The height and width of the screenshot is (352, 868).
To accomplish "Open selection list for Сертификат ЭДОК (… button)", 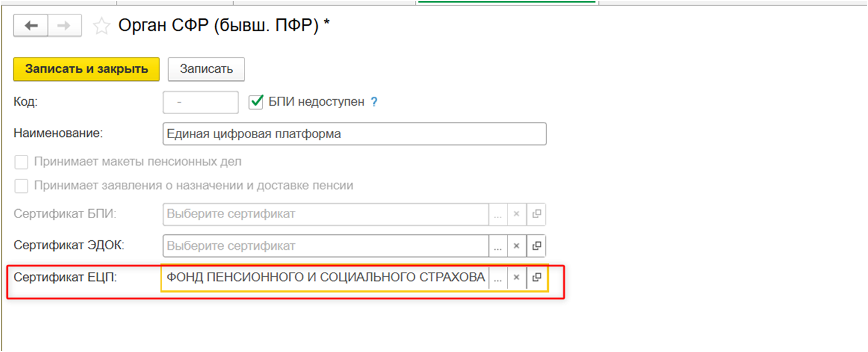I will click(497, 246).
